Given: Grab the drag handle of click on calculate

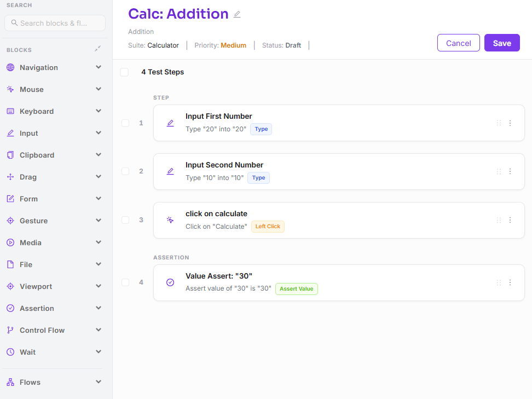Looking at the screenshot, I should (499, 220).
